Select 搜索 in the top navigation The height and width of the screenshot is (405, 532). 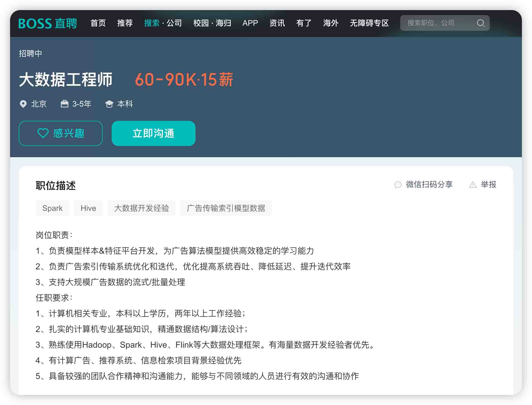click(152, 23)
